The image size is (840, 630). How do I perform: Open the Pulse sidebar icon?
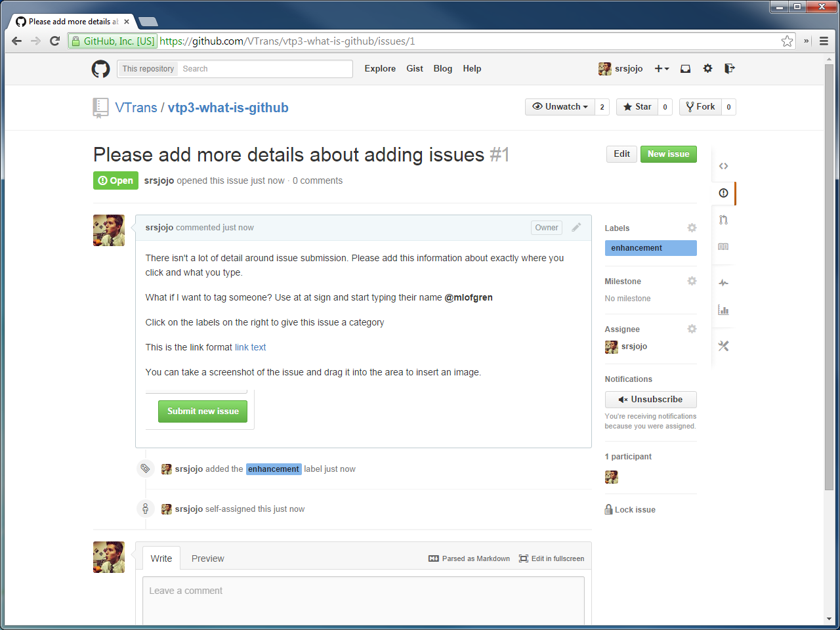tap(723, 283)
